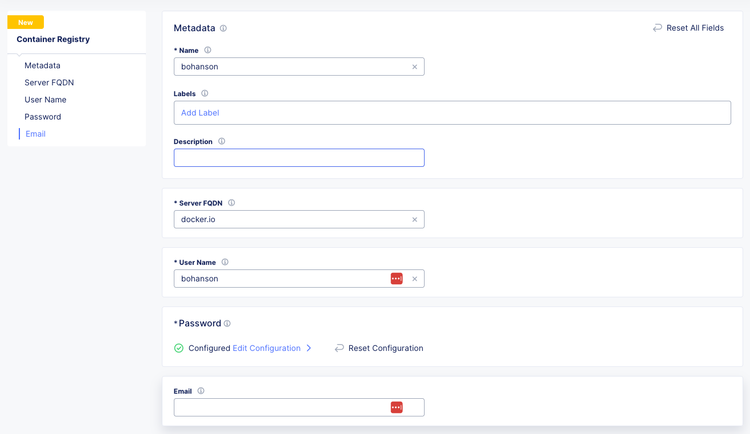
Task: Click info icon beside Password heading
Action: (227, 324)
